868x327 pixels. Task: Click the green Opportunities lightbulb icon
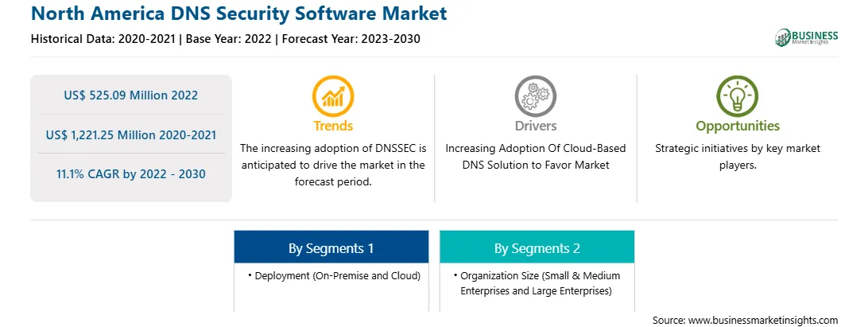tap(738, 96)
